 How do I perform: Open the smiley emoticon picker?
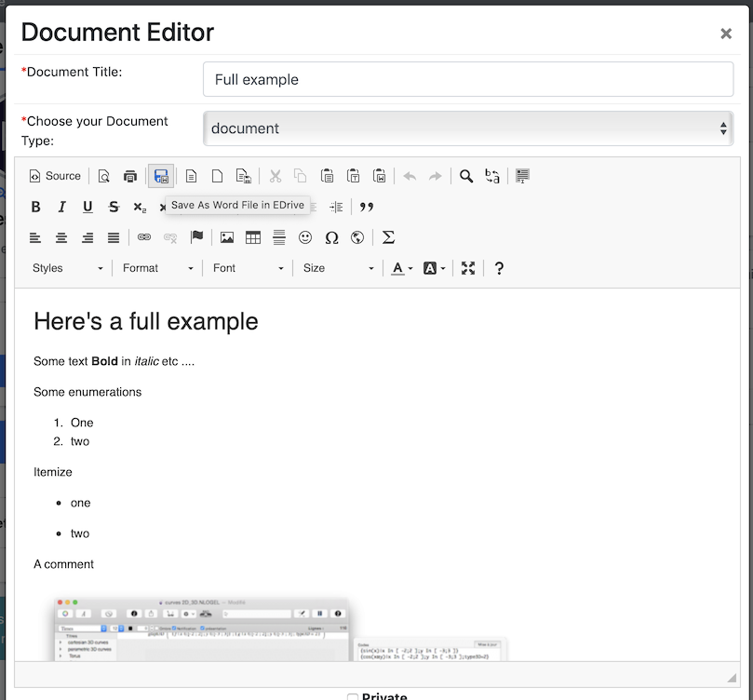click(x=305, y=237)
